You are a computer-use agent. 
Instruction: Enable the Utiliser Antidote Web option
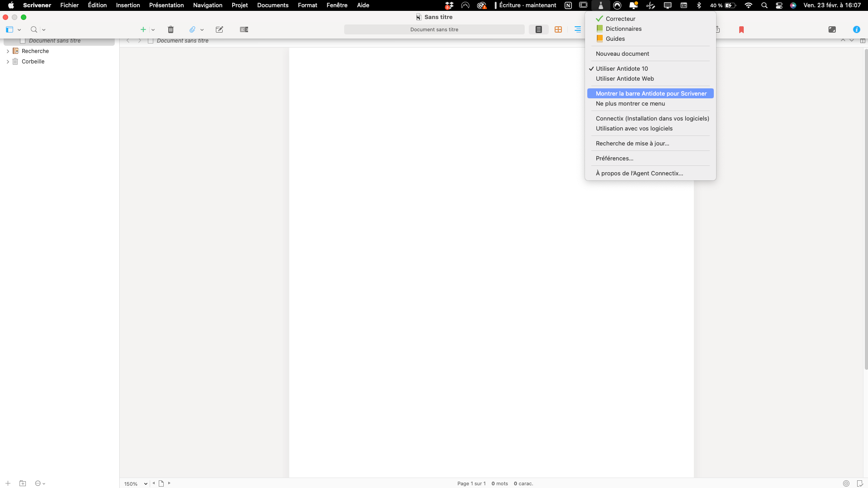click(625, 78)
